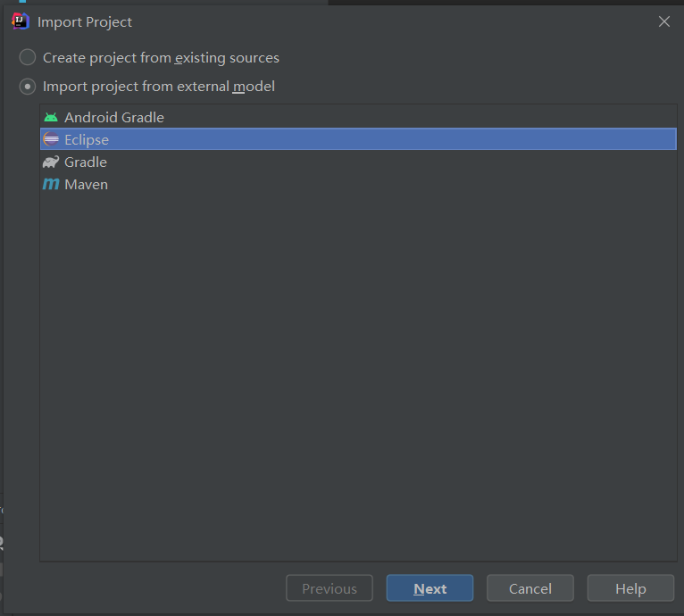Screen dimensions: 684x616
Task: Click the Maven 'm' icon
Action: pos(51,184)
